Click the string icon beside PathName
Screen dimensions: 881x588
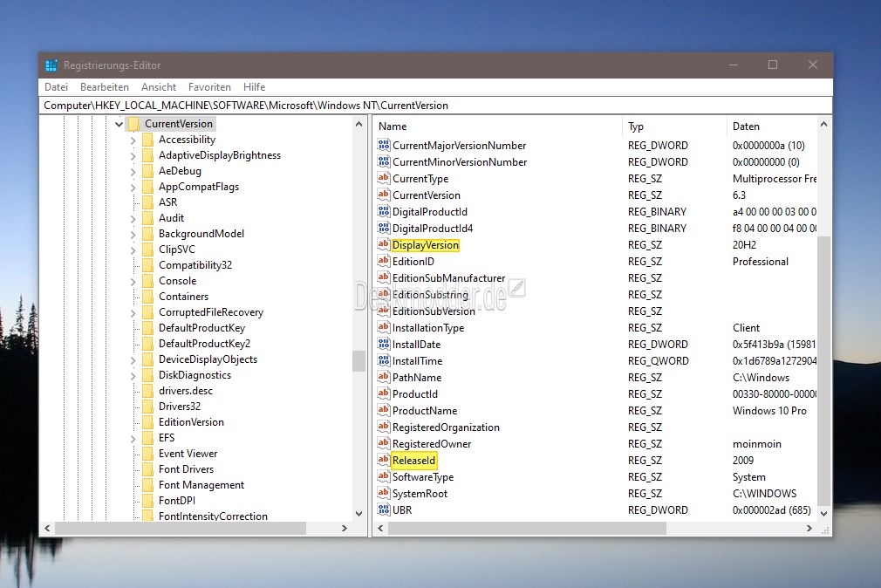[x=384, y=377]
